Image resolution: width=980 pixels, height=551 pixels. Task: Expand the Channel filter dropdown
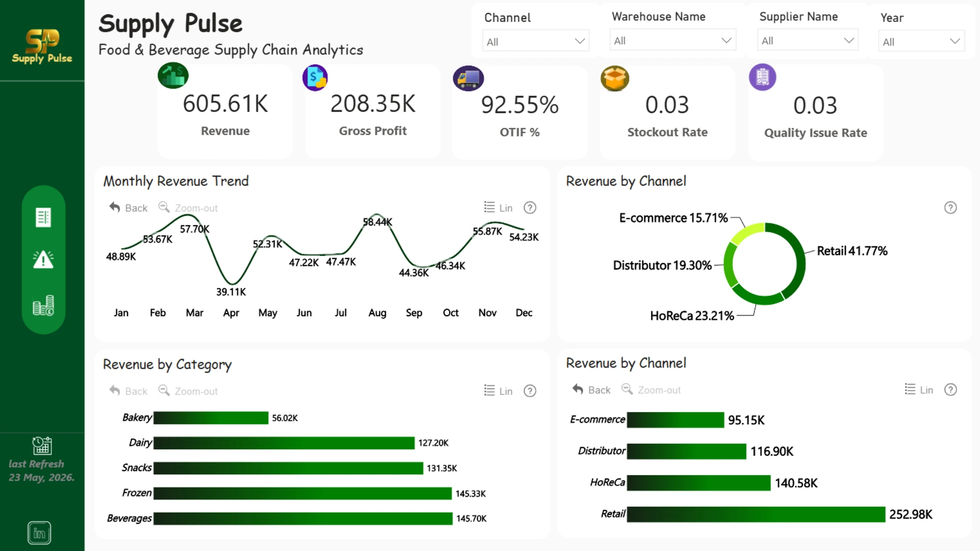[535, 41]
